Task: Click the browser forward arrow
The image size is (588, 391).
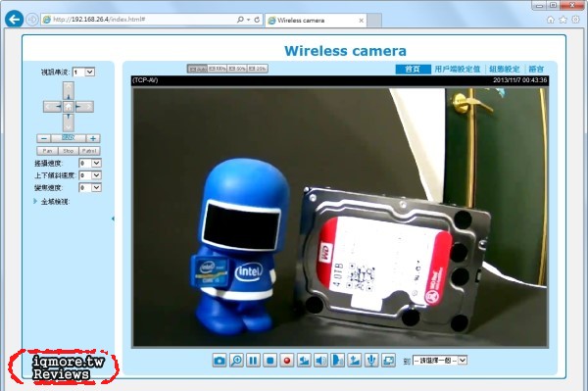Action: [x=32, y=20]
